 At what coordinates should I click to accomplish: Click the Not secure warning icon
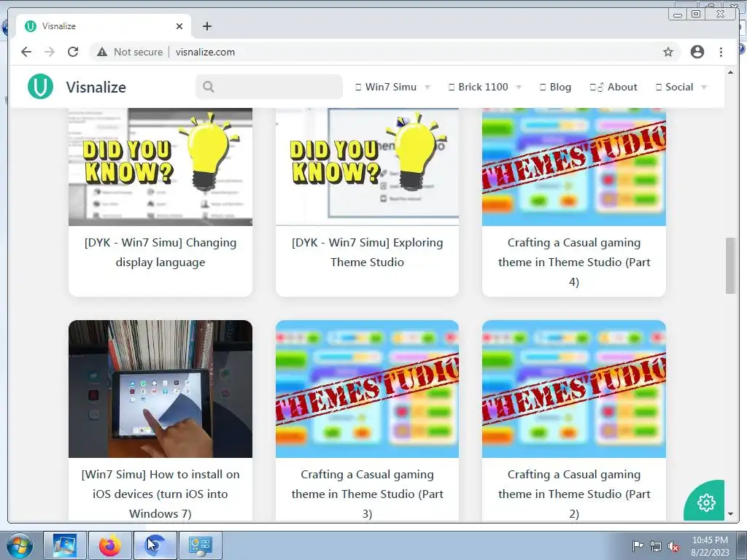pos(102,52)
